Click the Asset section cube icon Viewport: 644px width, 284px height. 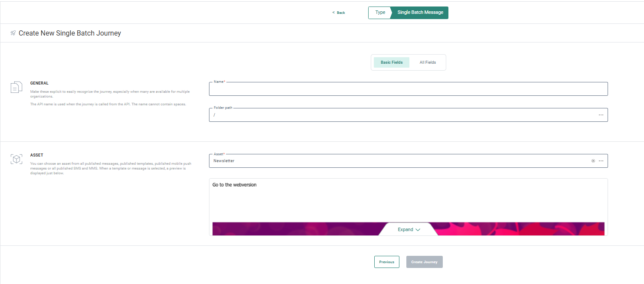tap(16, 159)
